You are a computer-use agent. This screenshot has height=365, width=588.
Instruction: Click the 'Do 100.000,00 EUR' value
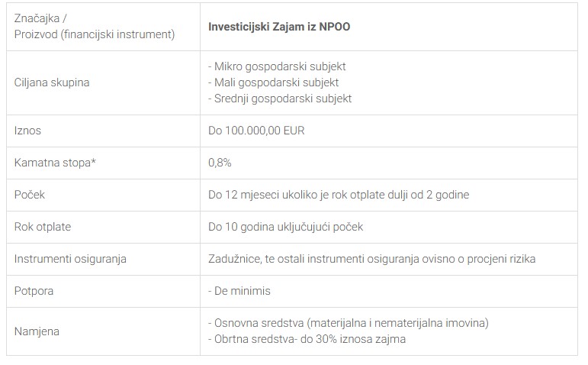pyautogui.click(x=256, y=131)
